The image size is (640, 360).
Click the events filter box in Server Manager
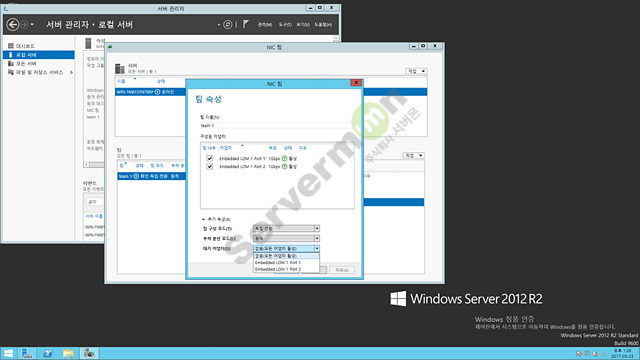[95, 202]
